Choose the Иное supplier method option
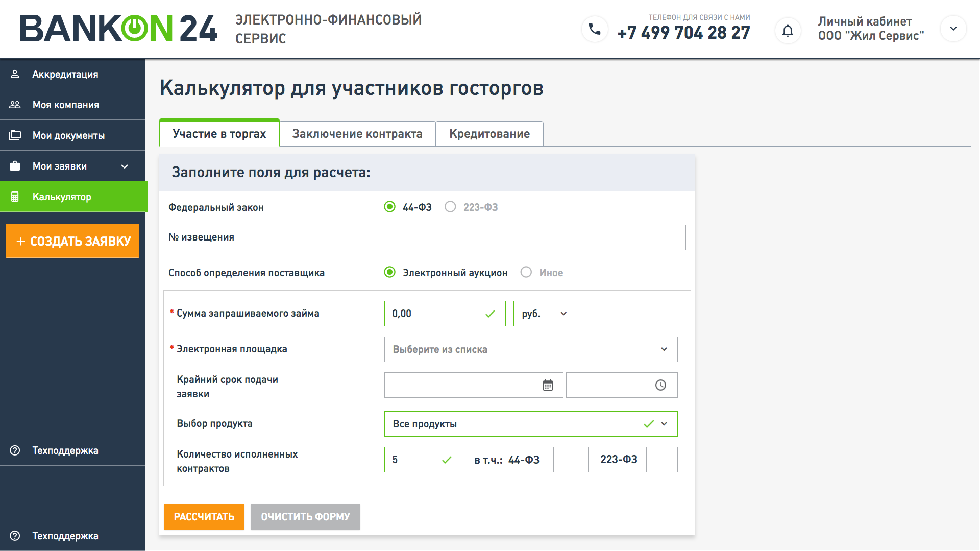Viewport: 980px width, 551px height. coord(526,272)
